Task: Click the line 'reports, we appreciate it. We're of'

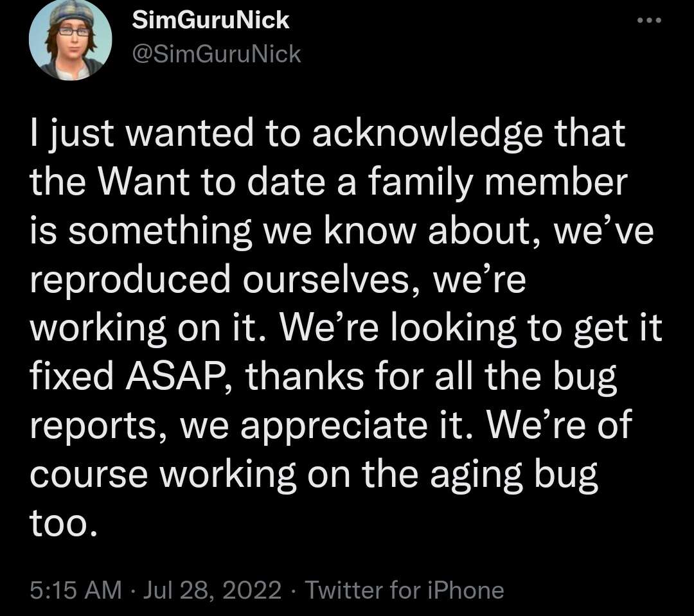Action: click(331, 426)
